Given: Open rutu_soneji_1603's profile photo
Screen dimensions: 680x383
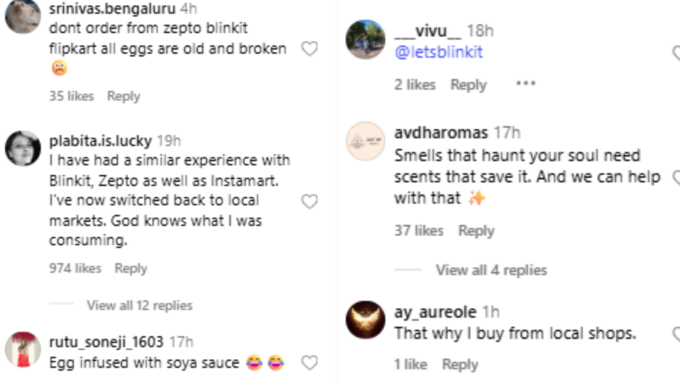Looking at the screenshot, I should tap(23, 350).
